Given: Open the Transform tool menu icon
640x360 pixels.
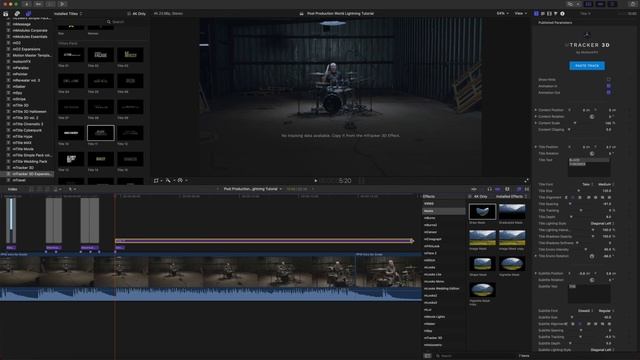Looking at the screenshot, I should click(157, 180).
